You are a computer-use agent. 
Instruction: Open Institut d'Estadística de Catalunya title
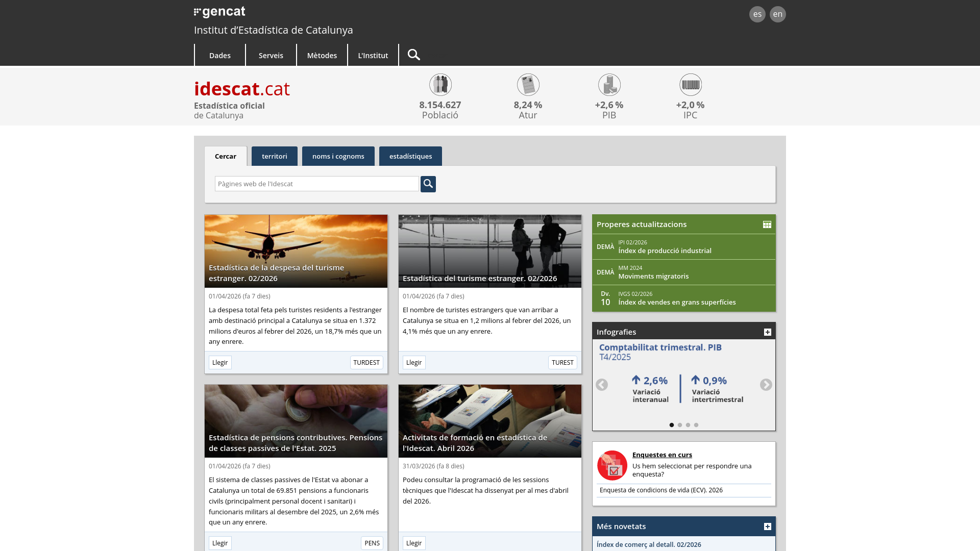coord(274,30)
